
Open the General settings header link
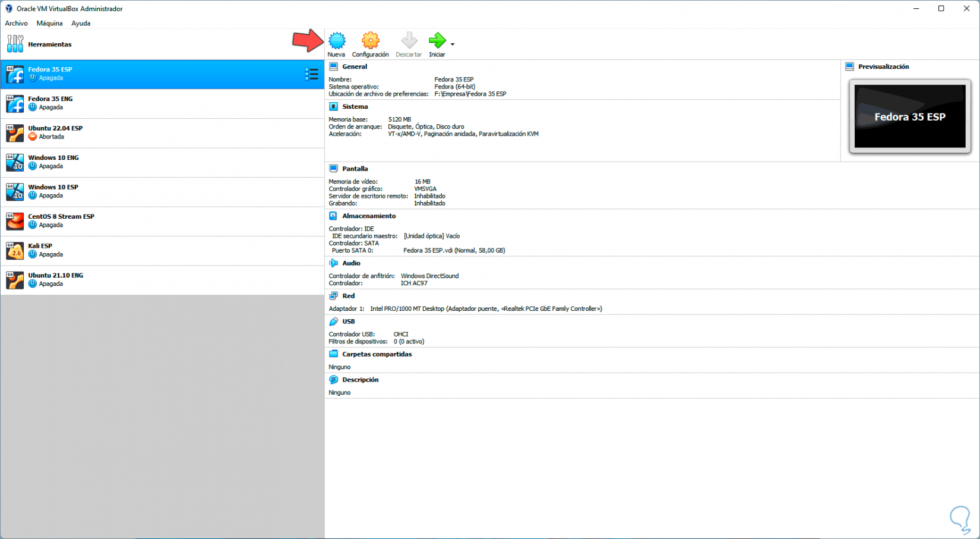[355, 67]
